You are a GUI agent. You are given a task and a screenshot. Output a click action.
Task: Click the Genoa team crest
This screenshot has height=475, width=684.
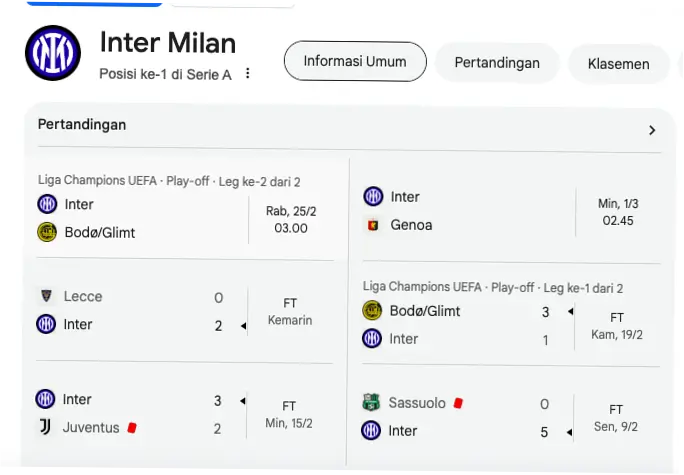373,225
